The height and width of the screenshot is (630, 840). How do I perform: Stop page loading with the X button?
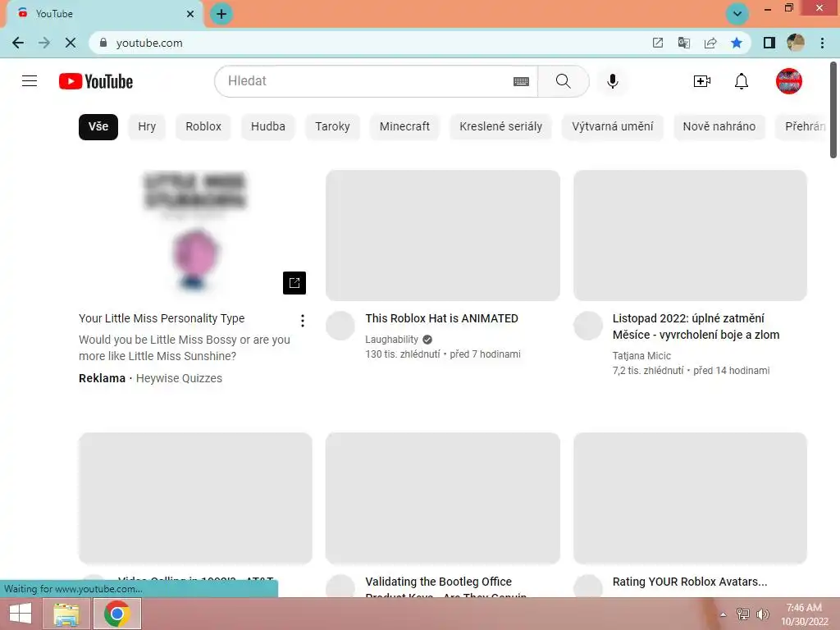71,43
